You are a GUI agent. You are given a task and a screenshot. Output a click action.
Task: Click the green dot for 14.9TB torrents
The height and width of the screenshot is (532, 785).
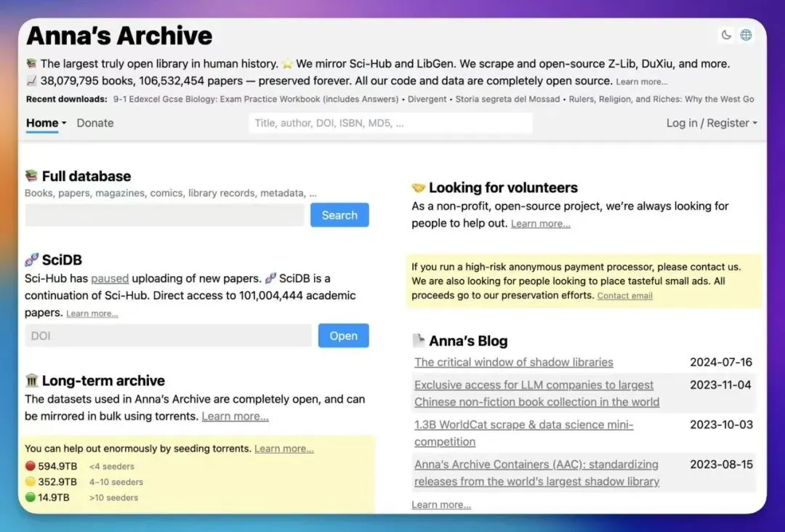point(30,497)
